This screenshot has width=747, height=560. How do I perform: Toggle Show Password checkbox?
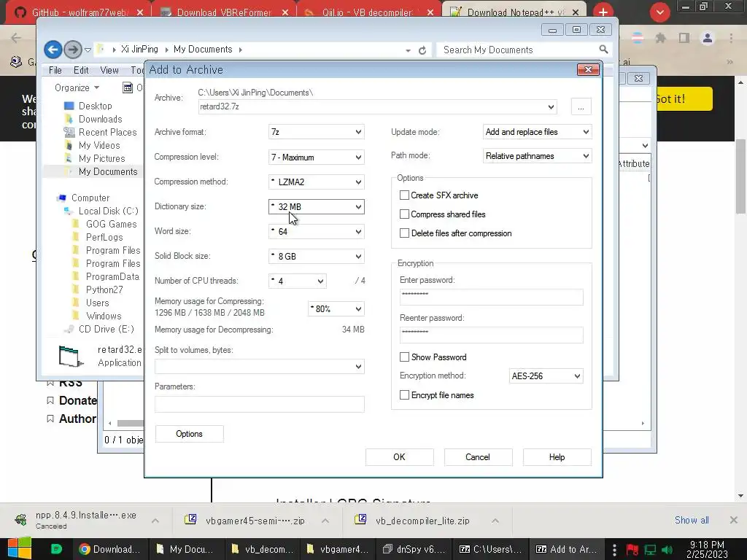coord(404,357)
